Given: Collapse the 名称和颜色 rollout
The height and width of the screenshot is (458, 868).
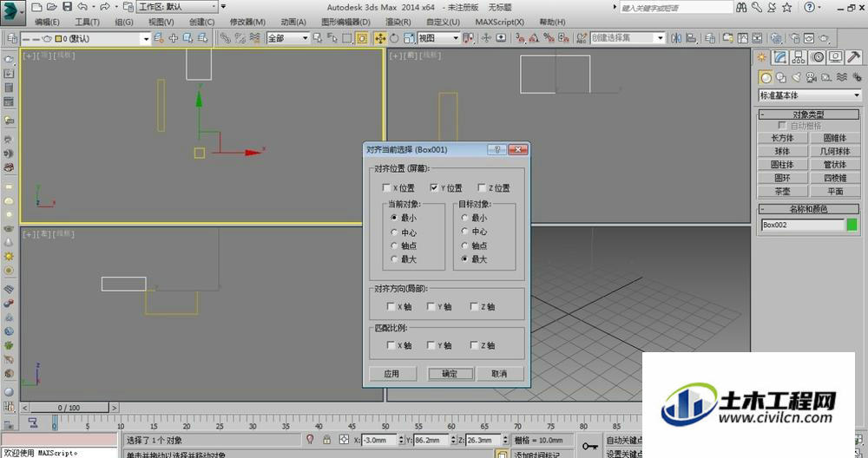Looking at the screenshot, I should (x=809, y=208).
